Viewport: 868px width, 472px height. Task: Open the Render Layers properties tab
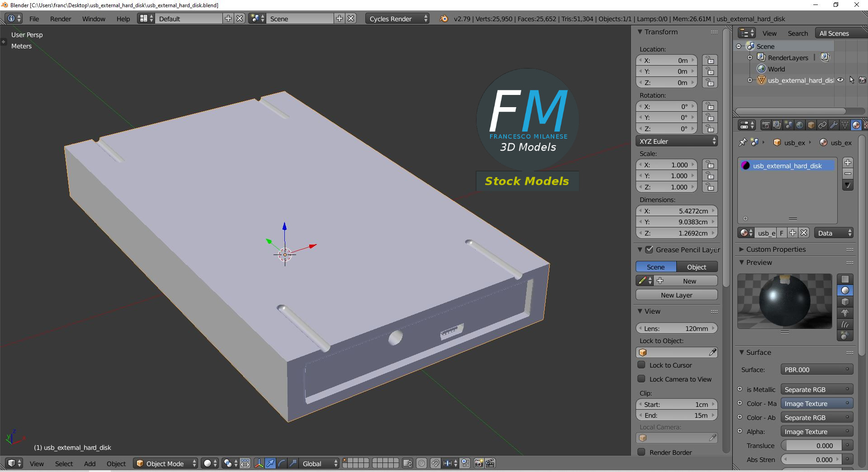[x=777, y=125]
